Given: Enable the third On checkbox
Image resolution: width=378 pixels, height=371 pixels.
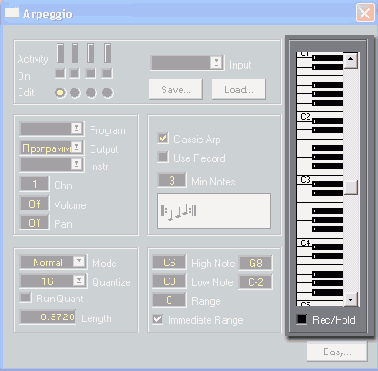Looking at the screenshot, I should [90, 73].
